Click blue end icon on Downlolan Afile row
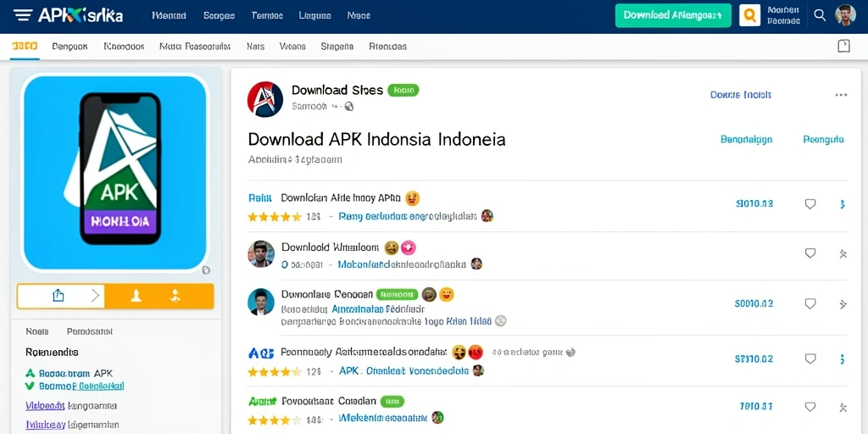Screen dimensions: 868x434 [x=842, y=204]
